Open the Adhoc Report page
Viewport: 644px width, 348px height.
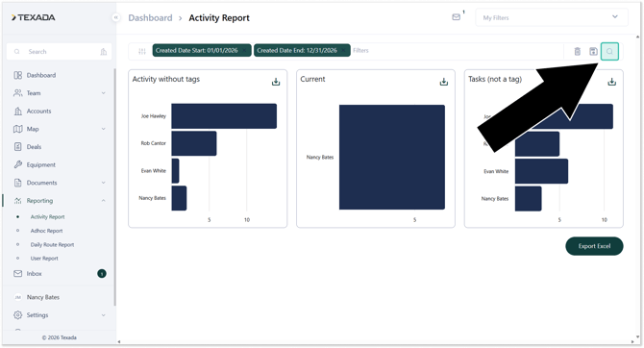(x=46, y=231)
